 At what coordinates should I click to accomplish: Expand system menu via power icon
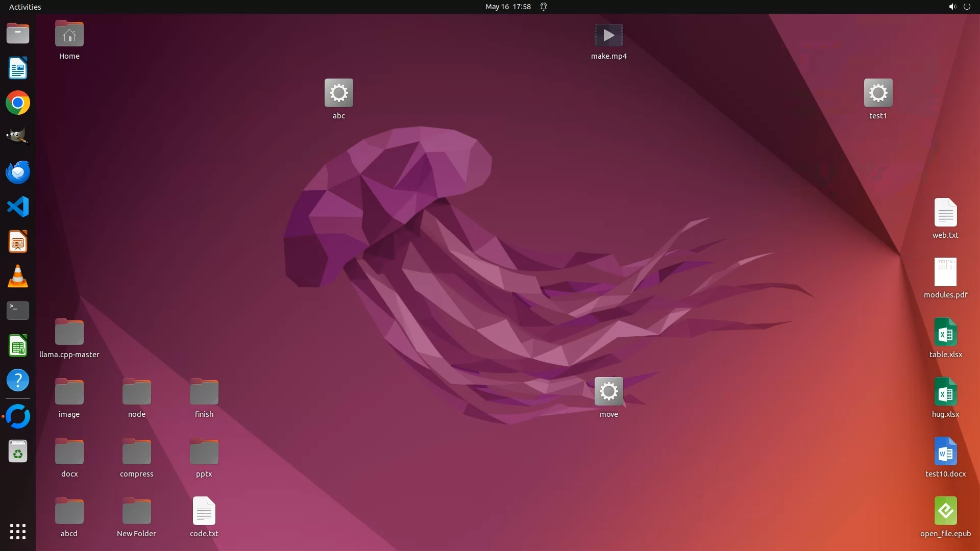pyautogui.click(x=967, y=7)
